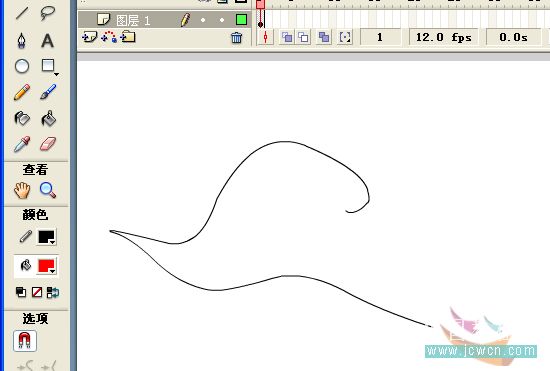This screenshot has height=371, width=550.
Task: Select the Zoom magnifier tool
Action: (48, 190)
